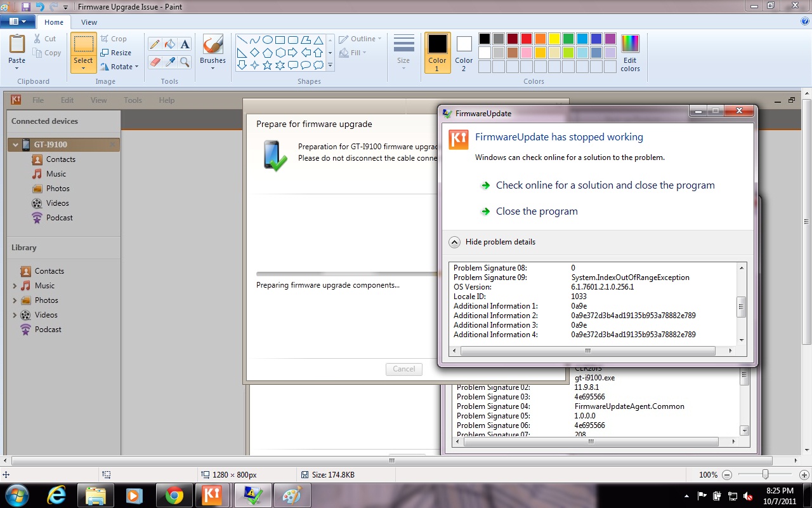Save the image from the quick access toolbar
The width and height of the screenshot is (812, 508).
[26, 6]
